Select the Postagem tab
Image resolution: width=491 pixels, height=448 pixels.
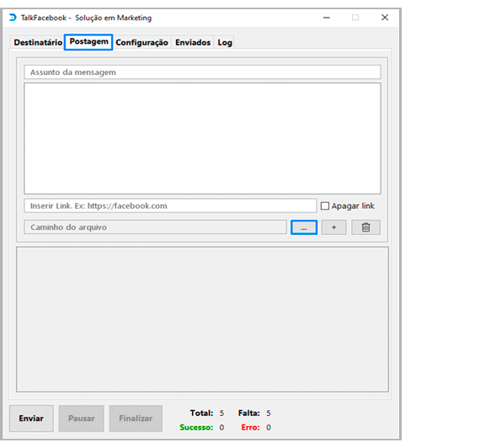(x=88, y=42)
